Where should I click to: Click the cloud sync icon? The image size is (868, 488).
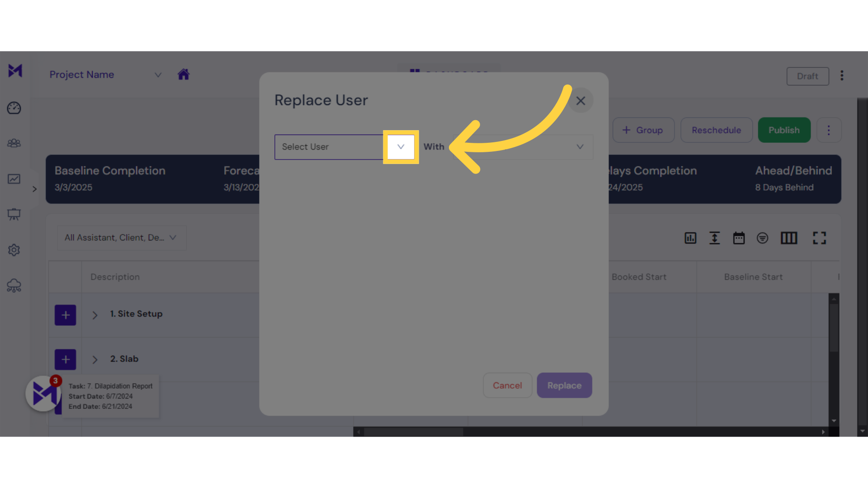[x=14, y=286]
